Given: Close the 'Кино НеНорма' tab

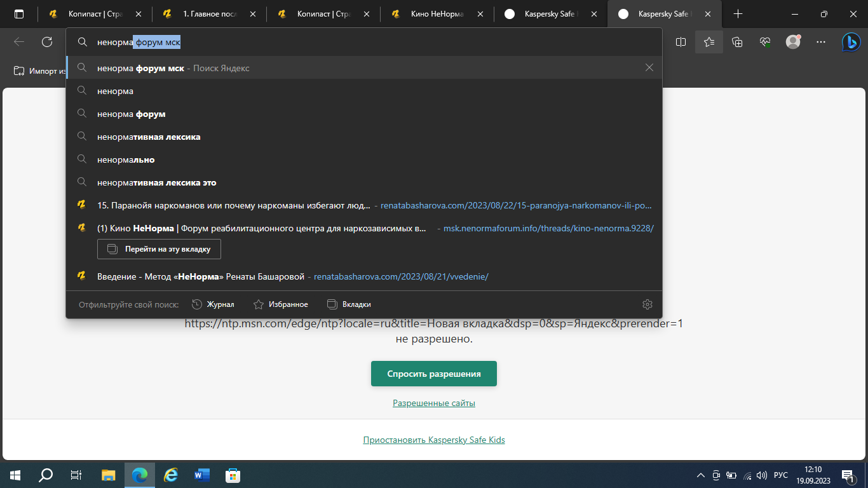Looking at the screenshot, I should tap(480, 14).
